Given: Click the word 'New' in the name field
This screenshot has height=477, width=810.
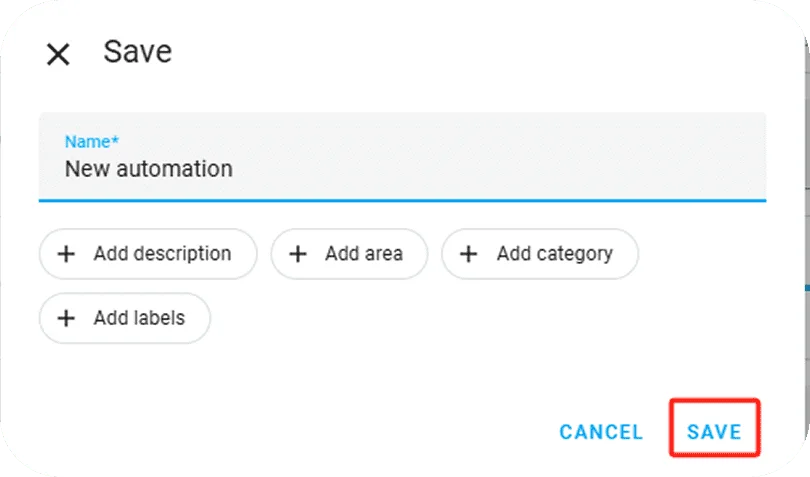Looking at the screenshot, I should pyautogui.click(x=83, y=169).
